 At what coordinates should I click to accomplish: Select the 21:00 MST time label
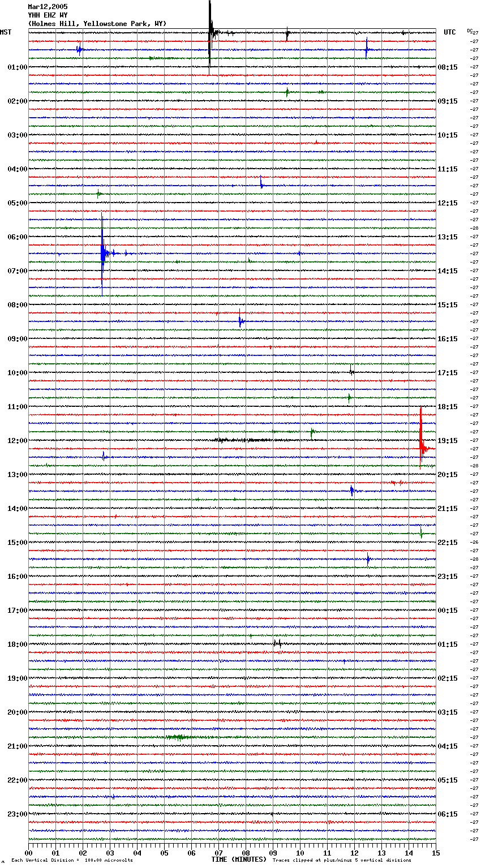(x=17, y=746)
